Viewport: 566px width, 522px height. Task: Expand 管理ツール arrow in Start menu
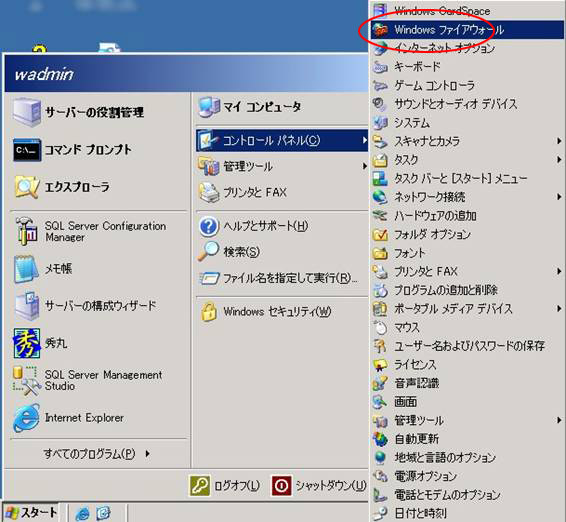point(364,166)
